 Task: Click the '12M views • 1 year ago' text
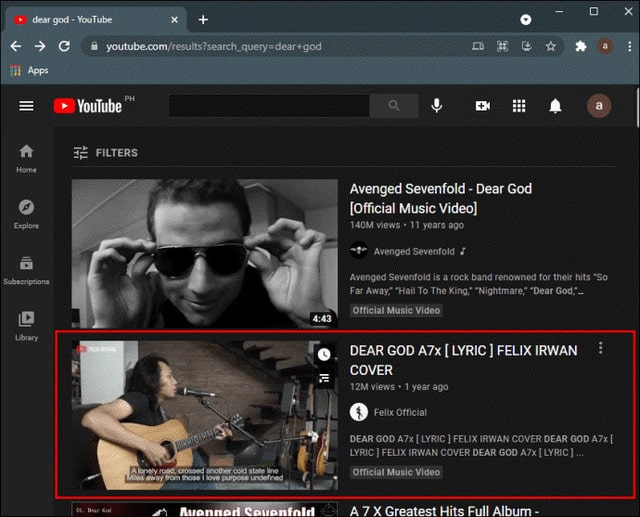pyautogui.click(x=399, y=387)
